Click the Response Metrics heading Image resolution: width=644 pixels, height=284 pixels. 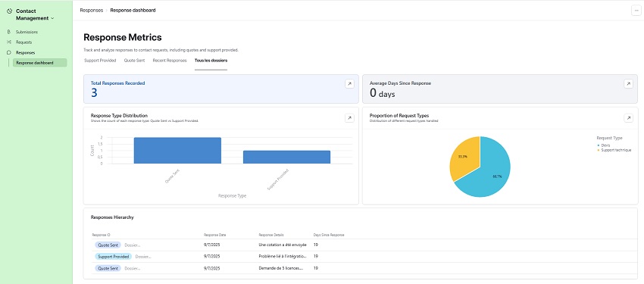123,37
